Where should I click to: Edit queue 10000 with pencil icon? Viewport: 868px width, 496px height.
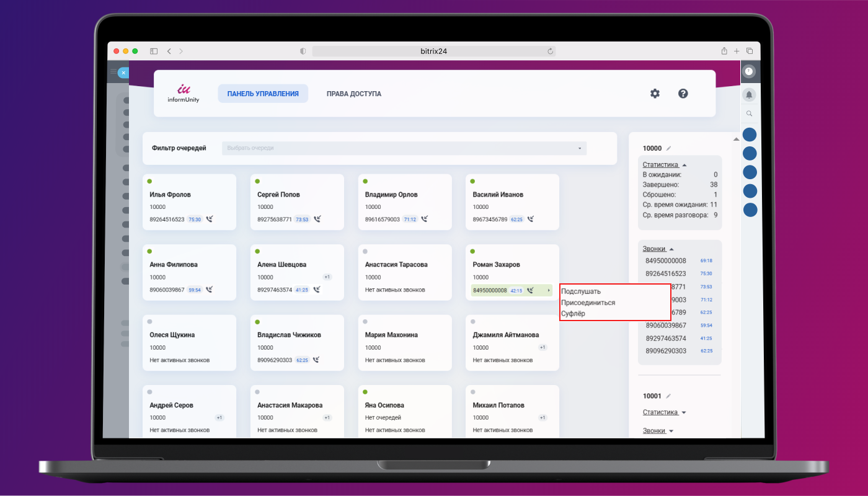pos(668,148)
